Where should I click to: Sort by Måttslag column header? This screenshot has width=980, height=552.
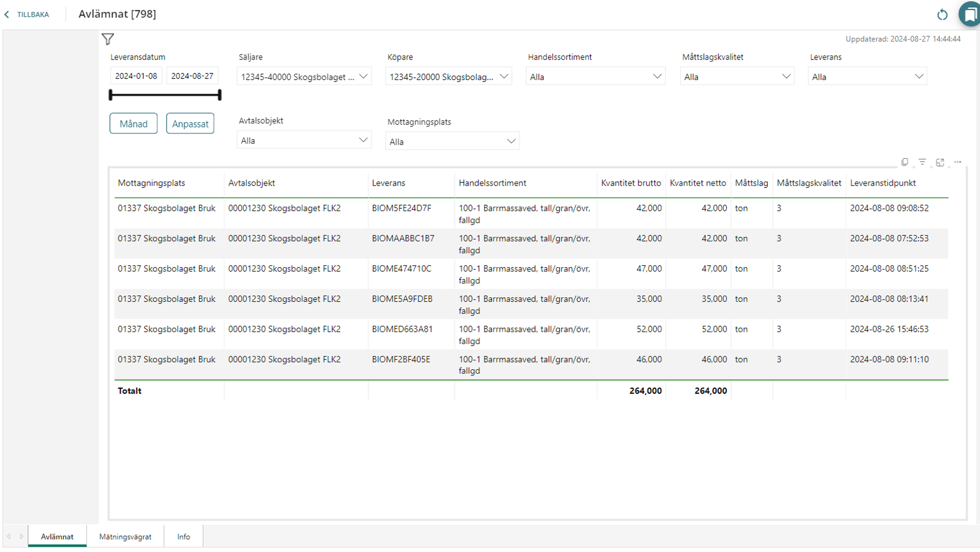(x=751, y=183)
